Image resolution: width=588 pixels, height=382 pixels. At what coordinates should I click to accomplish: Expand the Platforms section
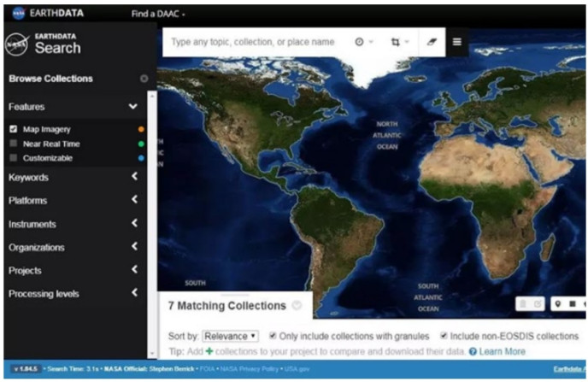[x=135, y=199]
